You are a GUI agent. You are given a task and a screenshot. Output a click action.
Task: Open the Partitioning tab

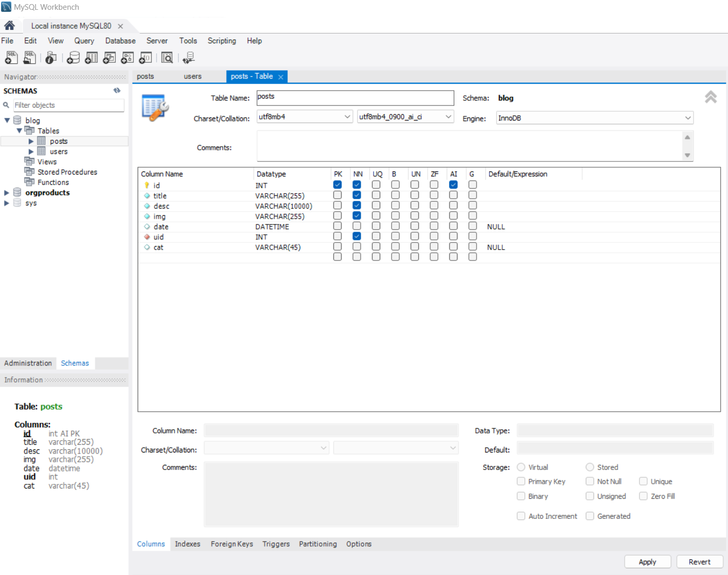pyautogui.click(x=318, y=544)
